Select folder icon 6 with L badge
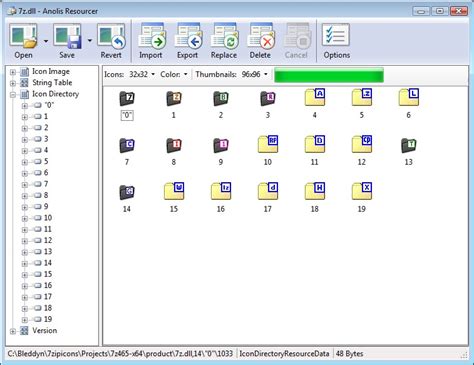Image resolution: width=474 pixels, height=365 pixels. tap(409, 97)
